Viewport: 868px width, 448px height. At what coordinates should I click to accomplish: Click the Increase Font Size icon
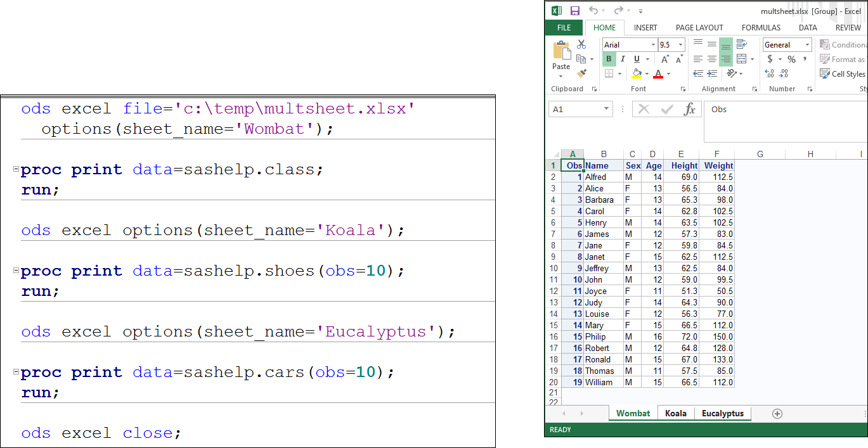[664, 60]
